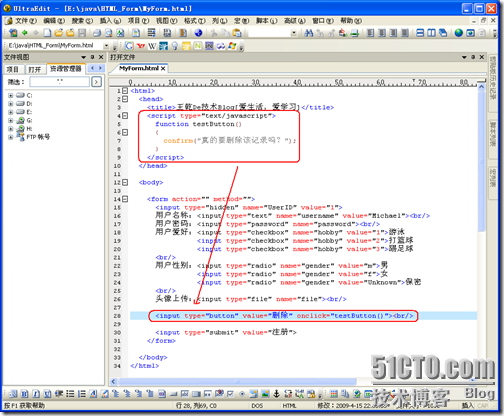Open the 搜索 menu
Image resolution: width=504 pixels, height=416 pixels.
coord(82,21)
